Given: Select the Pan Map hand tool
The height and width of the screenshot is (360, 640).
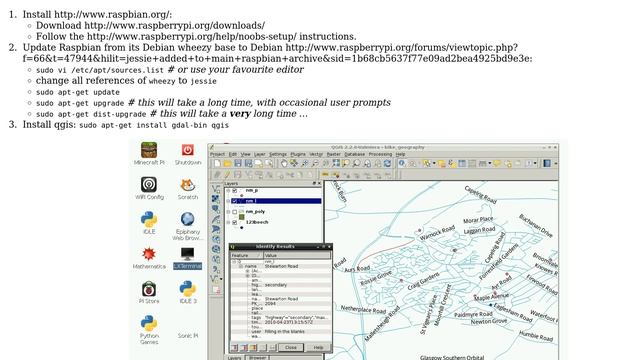Looking at the screenshot, I should click(x=284, y=163).
